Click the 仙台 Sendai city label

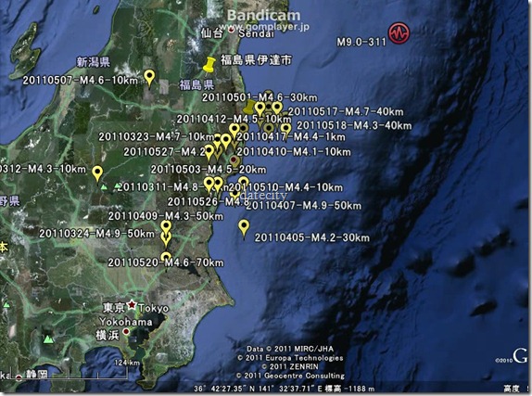point(237,33)
